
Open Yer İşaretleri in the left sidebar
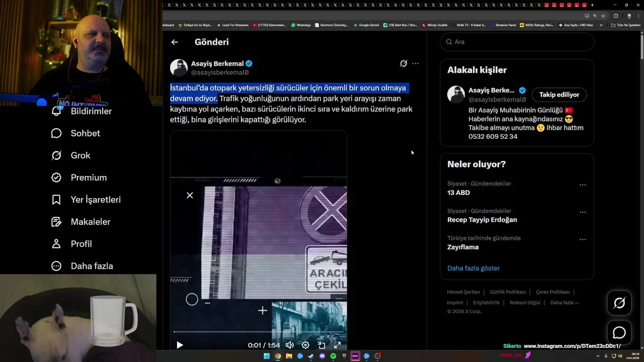86,200
